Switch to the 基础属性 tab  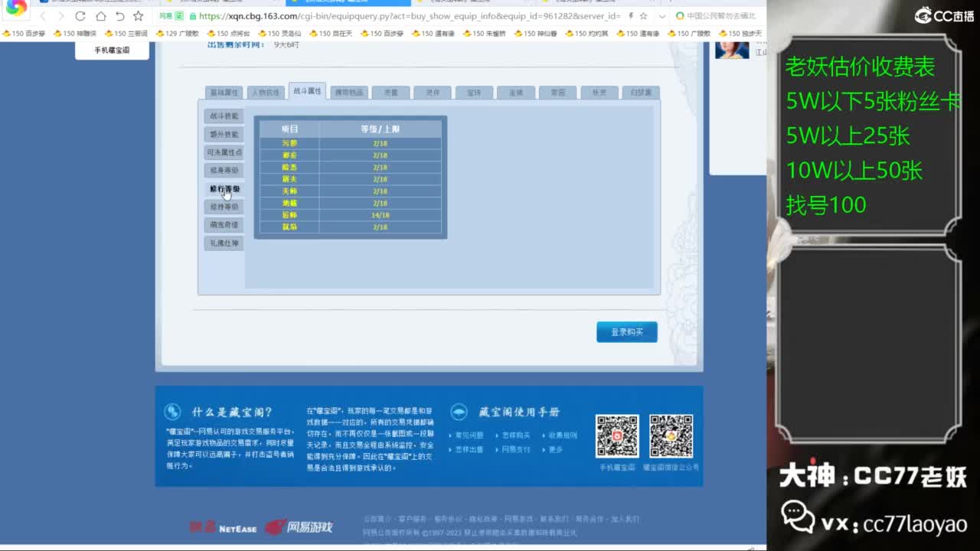click(x=224, y=93)
